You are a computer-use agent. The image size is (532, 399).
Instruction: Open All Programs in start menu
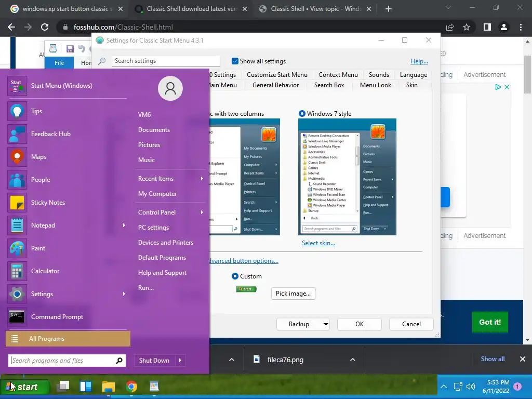tap(68, 339)
